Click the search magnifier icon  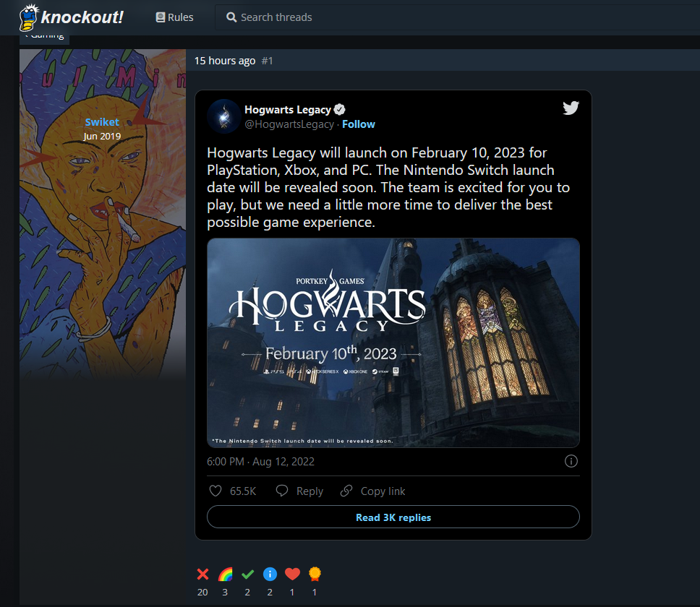pos(231,17)
